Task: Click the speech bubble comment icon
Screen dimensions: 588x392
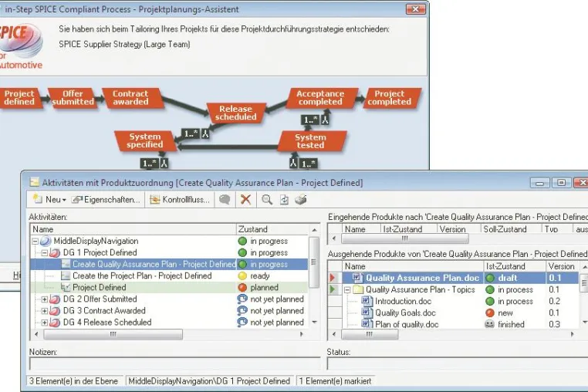Action: pyautogui.click(x=225, y=200)
